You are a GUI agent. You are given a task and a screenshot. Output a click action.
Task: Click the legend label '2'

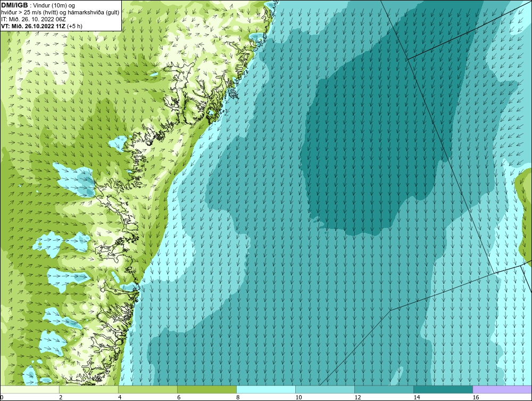[61, 398]
